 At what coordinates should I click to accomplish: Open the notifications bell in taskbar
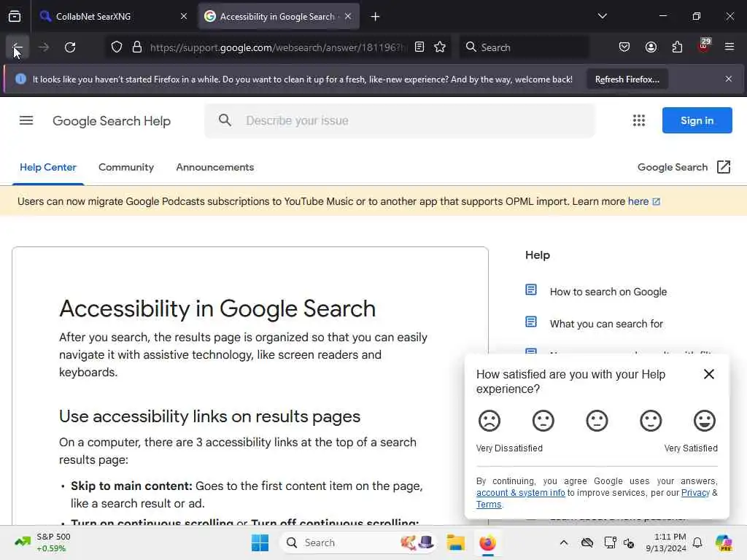(x=697, y=542)
